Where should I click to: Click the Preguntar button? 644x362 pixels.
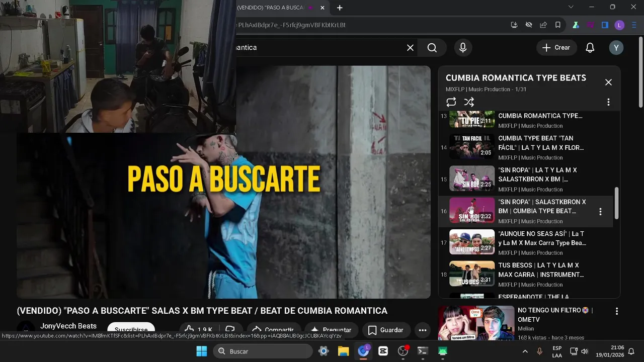[x=331, y=330]
